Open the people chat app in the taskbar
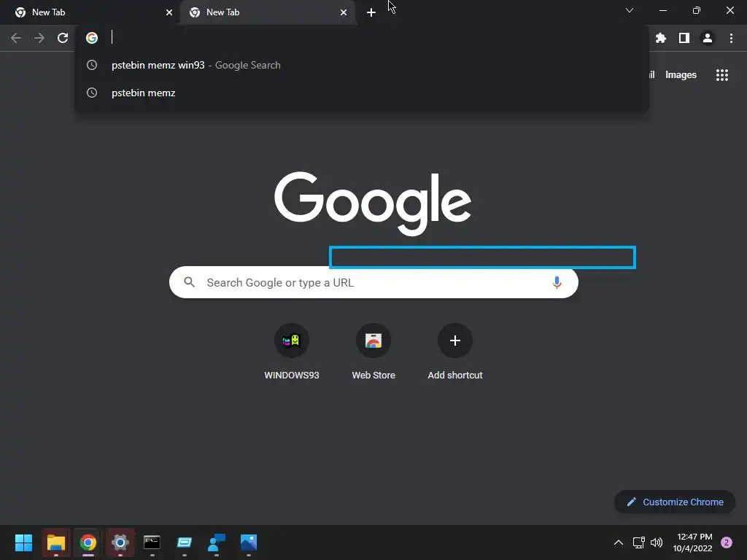Screen dimensions: 747x560 (217, 542)
